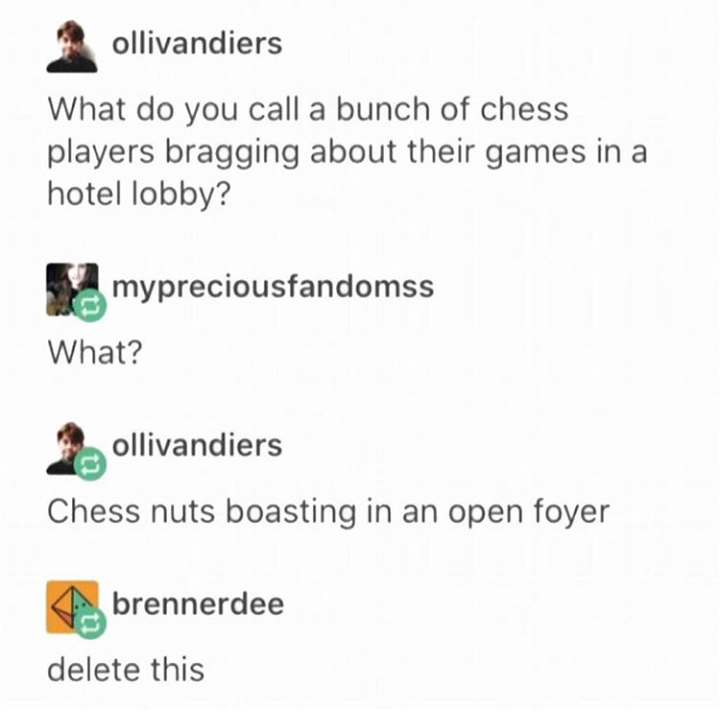
Task: Click the "Chess nuts boasting" punchline text
Action: coord(202,512)
